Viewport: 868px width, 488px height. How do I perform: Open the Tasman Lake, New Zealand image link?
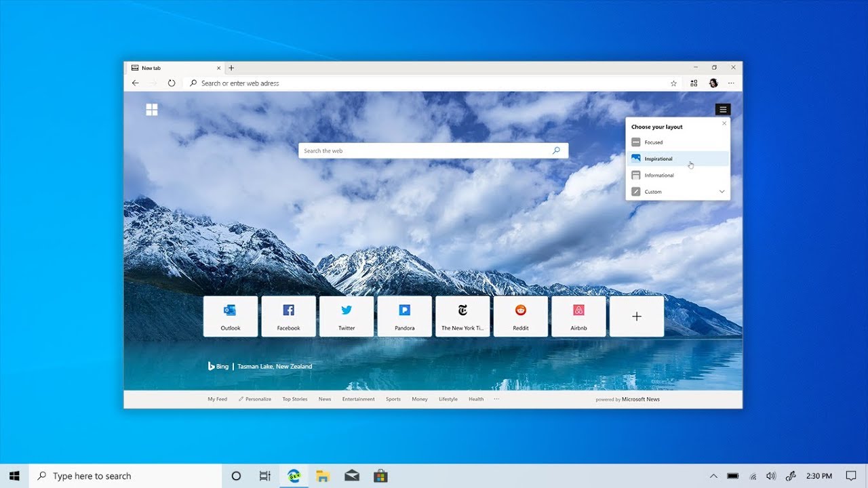point(274,366)
